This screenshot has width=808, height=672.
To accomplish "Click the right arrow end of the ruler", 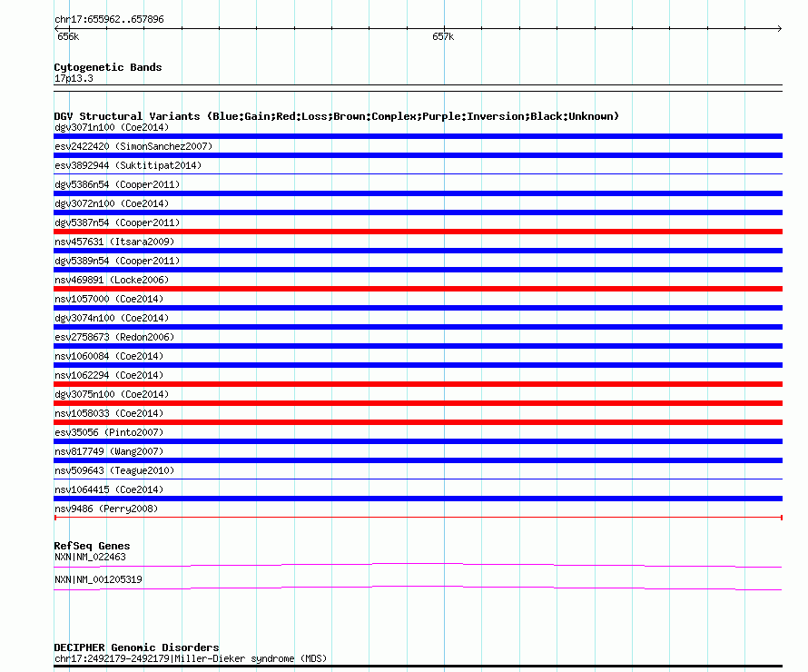I will point(779,29).
